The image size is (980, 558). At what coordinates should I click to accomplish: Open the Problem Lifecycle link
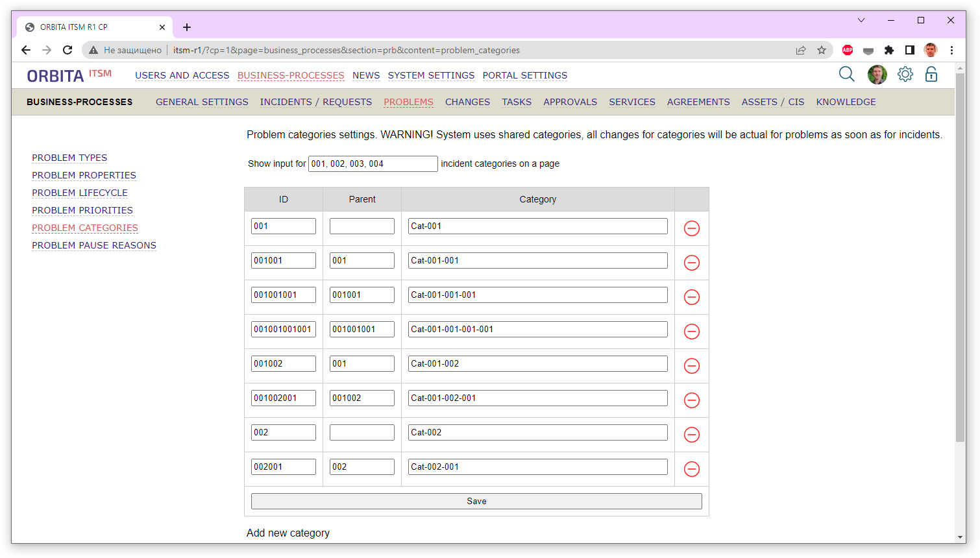tap(80, 193)
